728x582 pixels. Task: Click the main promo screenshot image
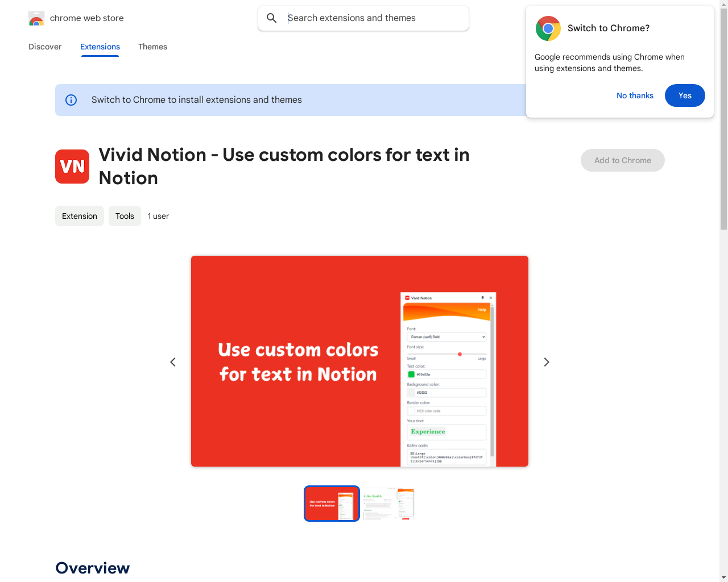pos(359,361)
